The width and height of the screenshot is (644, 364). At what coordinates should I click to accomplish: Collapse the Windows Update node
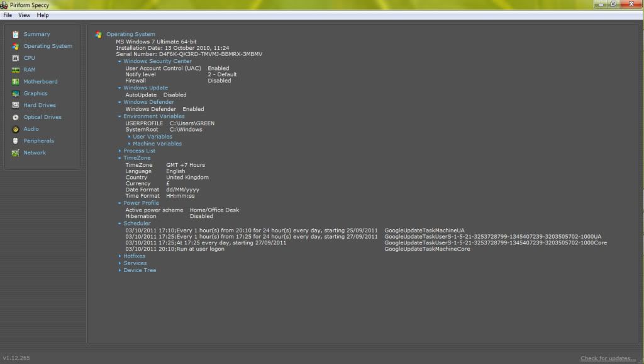(x=119, y=88)
